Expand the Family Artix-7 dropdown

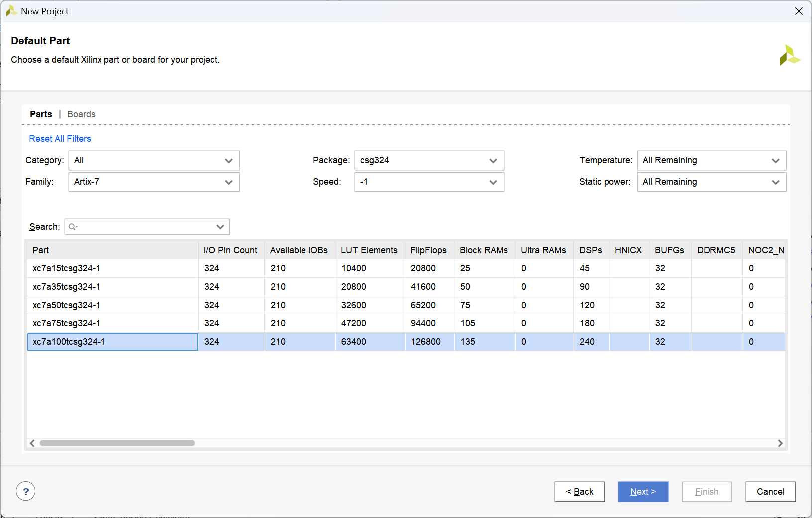tap(154, 182)
